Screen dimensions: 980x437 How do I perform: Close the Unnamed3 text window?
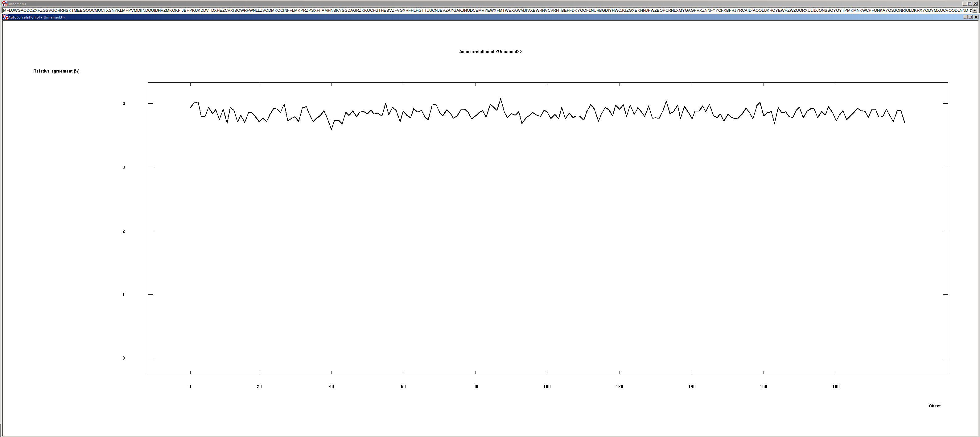coord(975,4)
